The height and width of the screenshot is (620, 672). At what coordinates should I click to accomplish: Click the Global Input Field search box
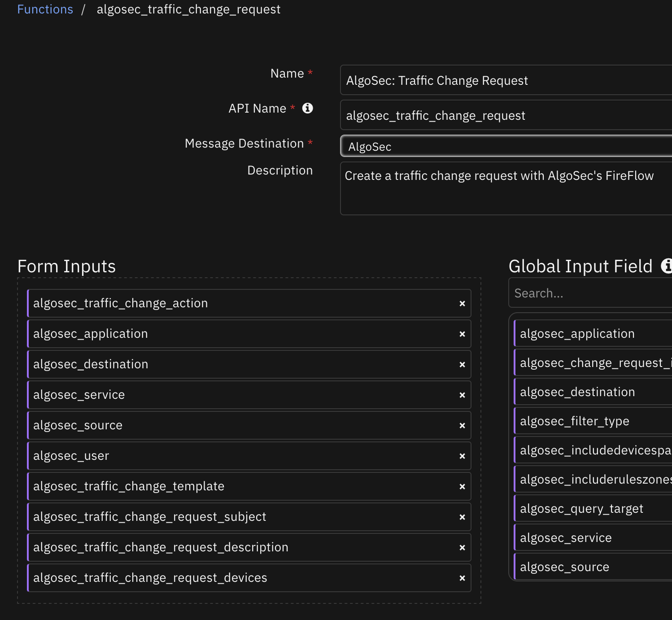coord(590,293)
